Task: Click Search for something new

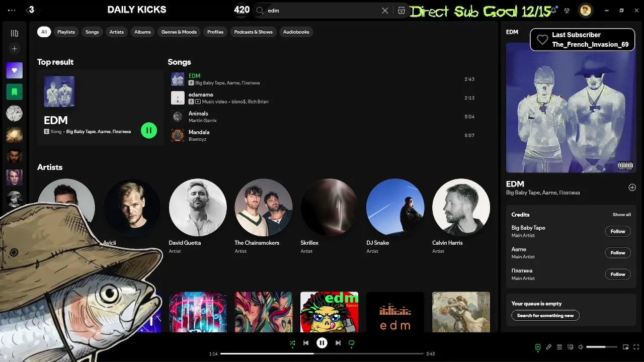Action: click(x=545, y=316)
